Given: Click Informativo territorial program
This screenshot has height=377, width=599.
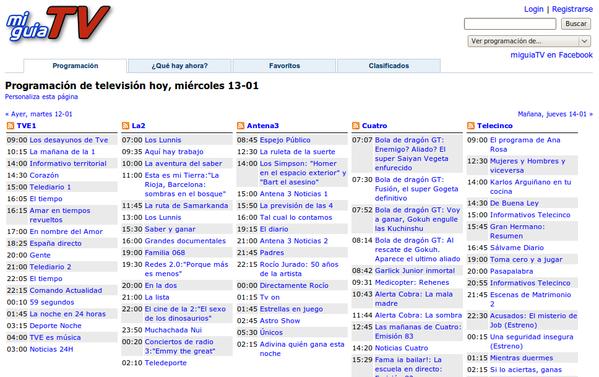Looking at the screenshot, I should point(68,163).
